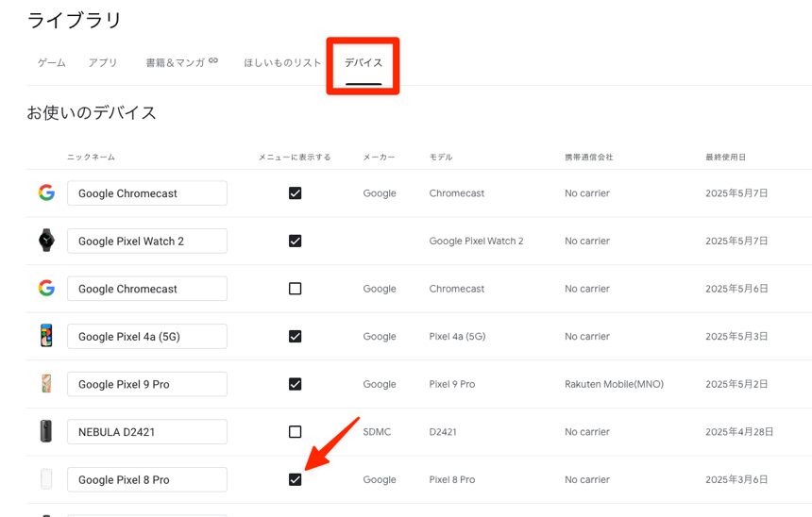Click the Google logo icon of the 2025年5月6日 Chromecast
The image size is (812, 517).
[x=46, y=289]
